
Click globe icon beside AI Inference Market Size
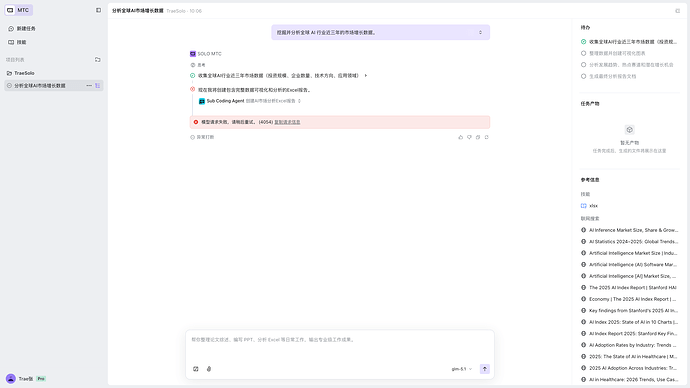pos(584,230)
